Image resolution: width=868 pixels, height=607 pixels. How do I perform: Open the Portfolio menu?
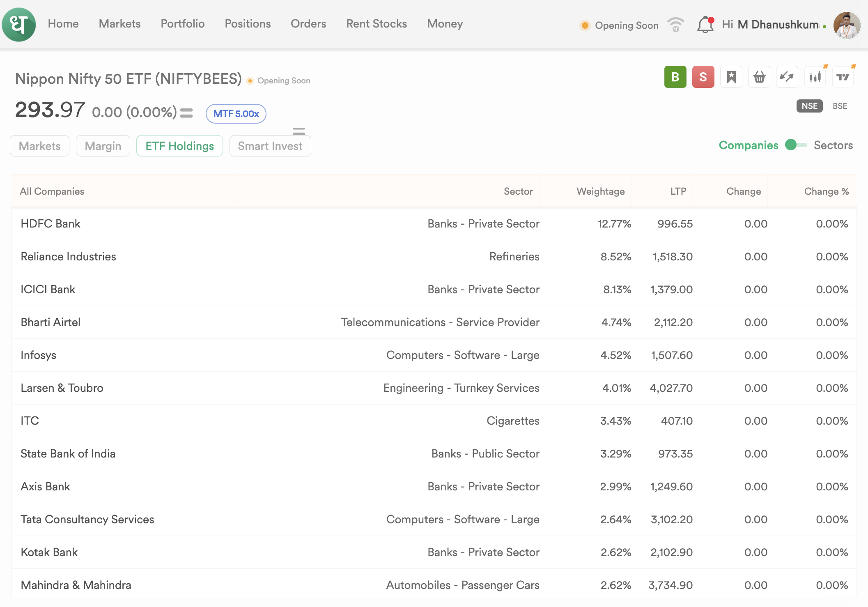coord(182,24)
